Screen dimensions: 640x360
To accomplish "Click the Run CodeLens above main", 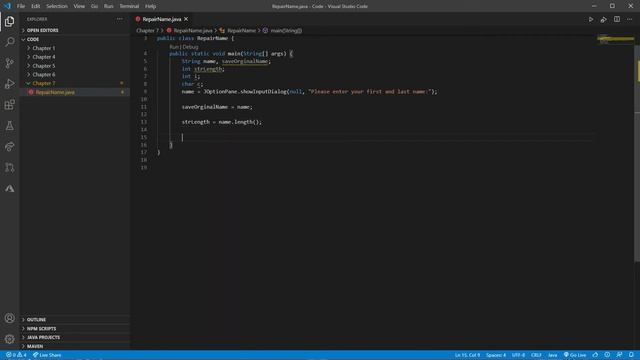I will 174,47.
